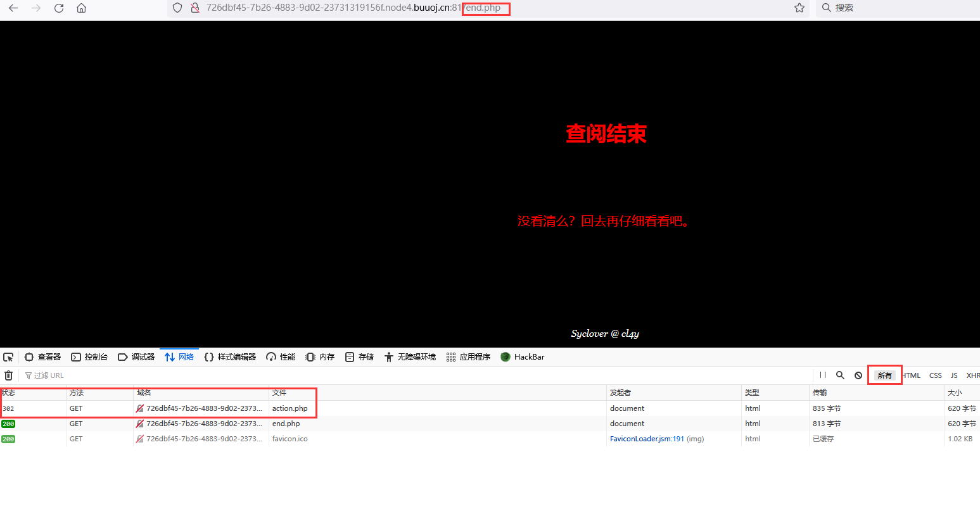Click the browser Home icon
The width and height of the screenshot is (980, 516).
(81, 9)
